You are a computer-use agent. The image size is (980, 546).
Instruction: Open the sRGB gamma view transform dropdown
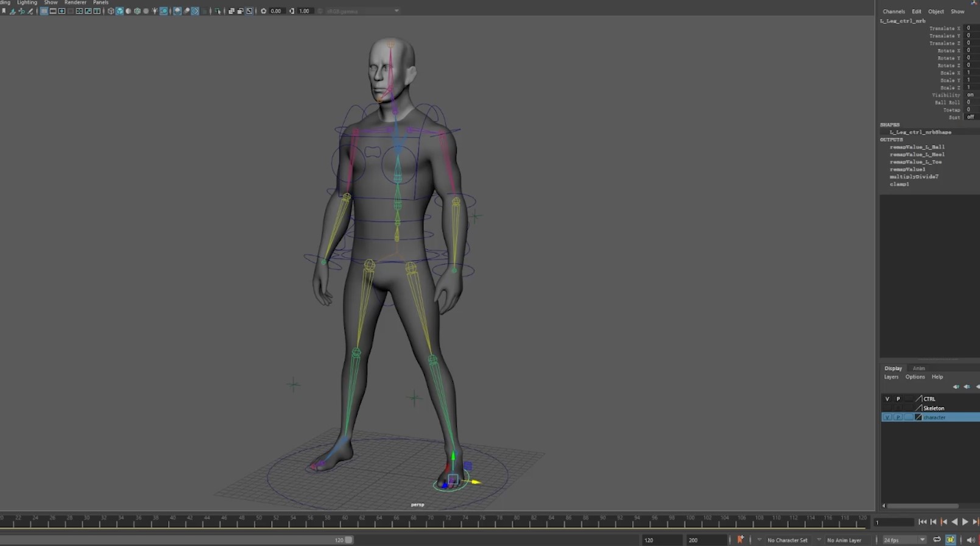(x=362, y=11)
